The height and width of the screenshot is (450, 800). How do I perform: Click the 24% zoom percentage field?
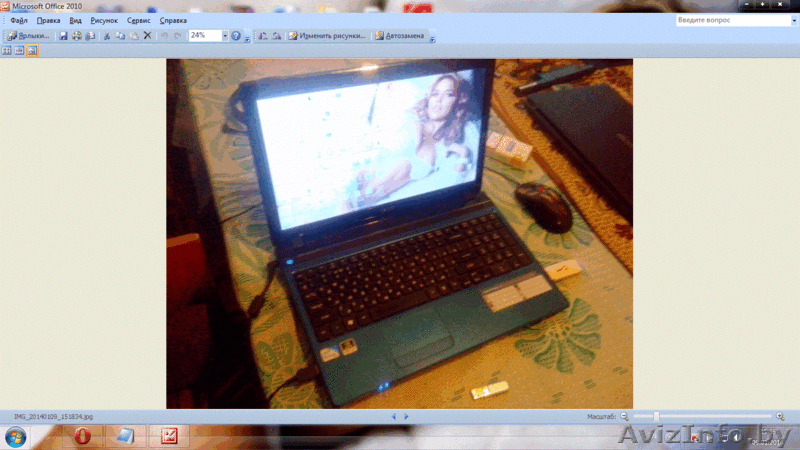point(205,36)
